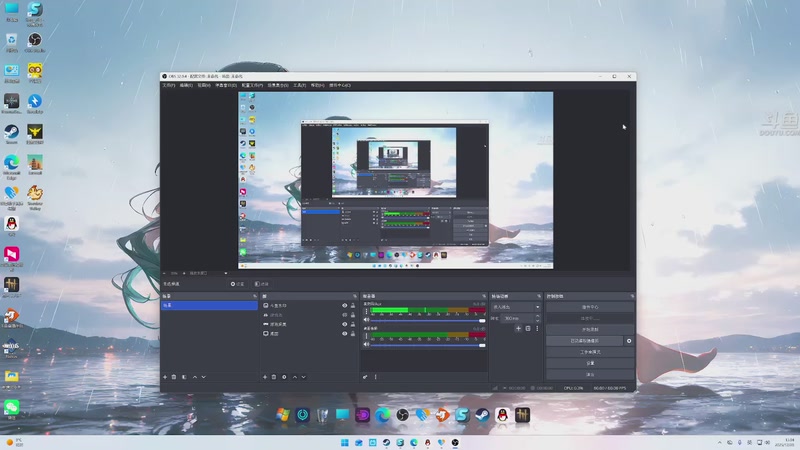
Task: Open the Docks menu in OBS
Action: pyautogui.click(x=226, y=85)
